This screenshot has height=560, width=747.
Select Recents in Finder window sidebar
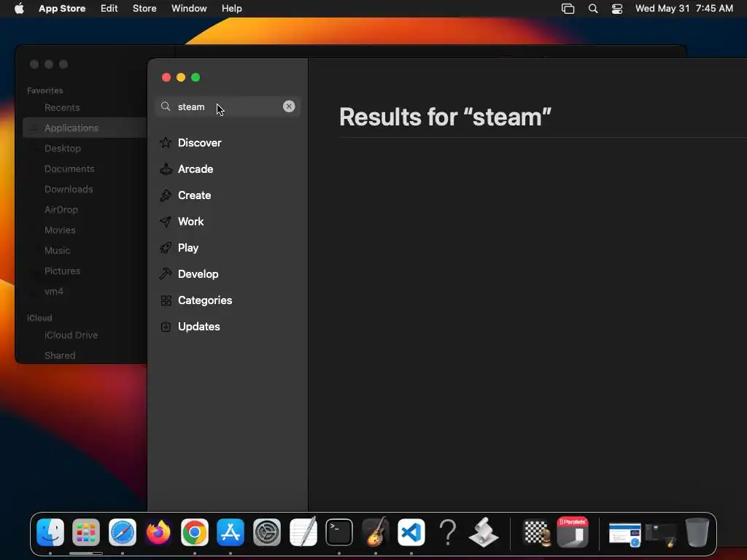[62, 108]
